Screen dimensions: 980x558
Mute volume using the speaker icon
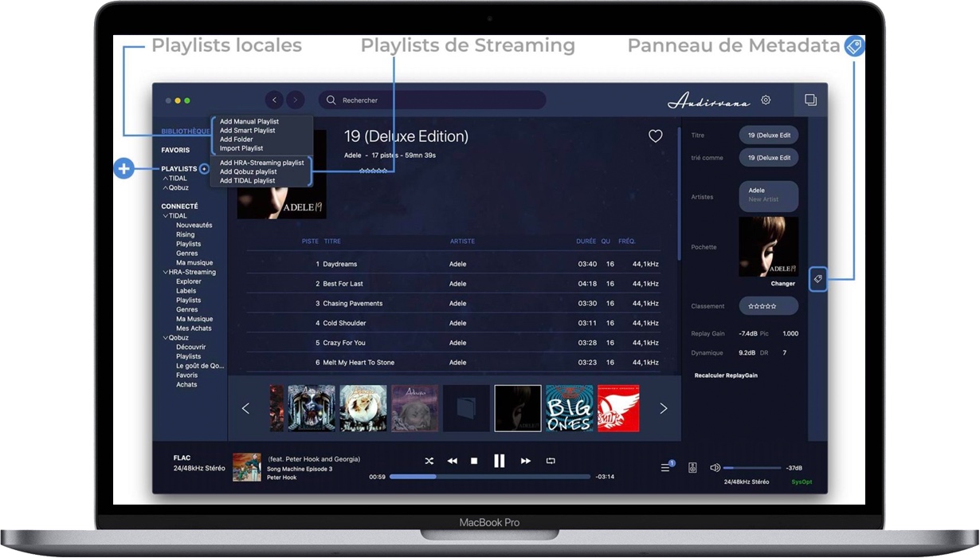[x=715, y=468]
